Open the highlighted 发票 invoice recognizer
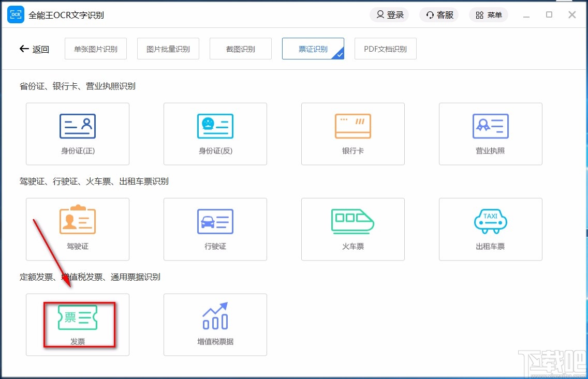The width and height of the screenshot is (588, 379). pos(77,324)
